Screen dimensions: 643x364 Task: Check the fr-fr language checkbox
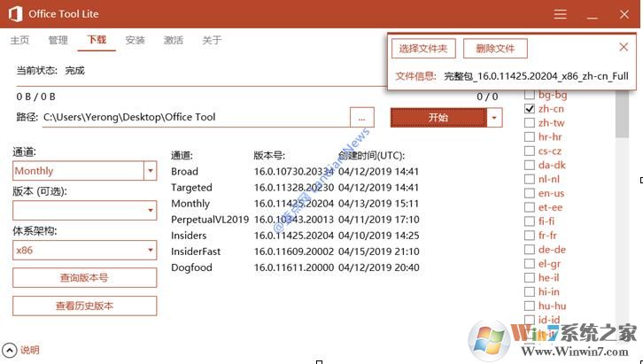pos(530,236)
